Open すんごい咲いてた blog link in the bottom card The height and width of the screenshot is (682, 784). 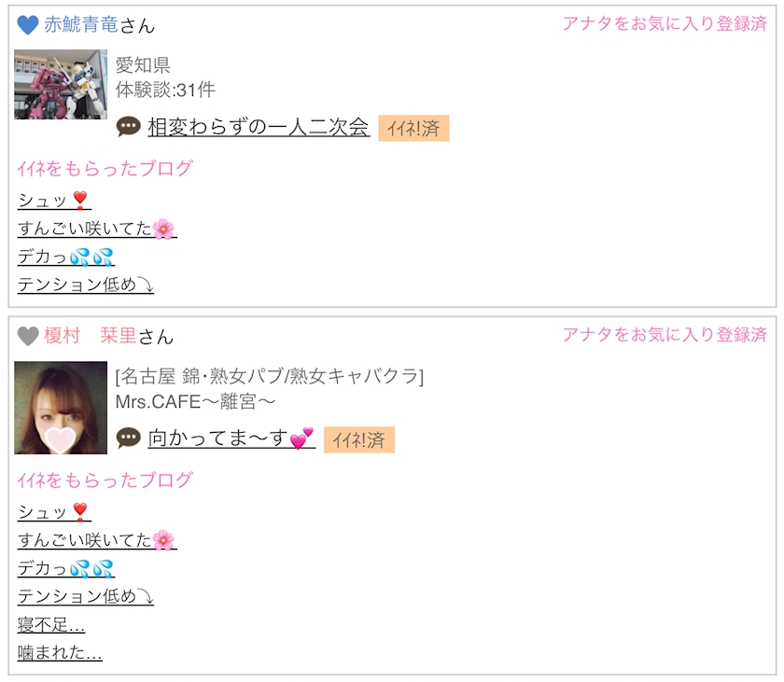point(97,540)
